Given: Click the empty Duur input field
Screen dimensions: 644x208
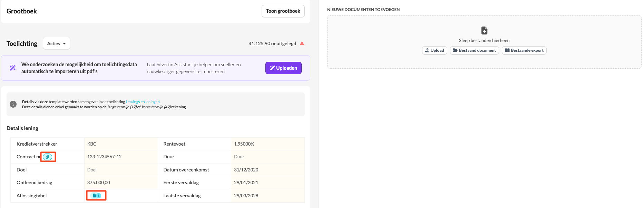Looking at the screenshot, I should tap(267, 157).
